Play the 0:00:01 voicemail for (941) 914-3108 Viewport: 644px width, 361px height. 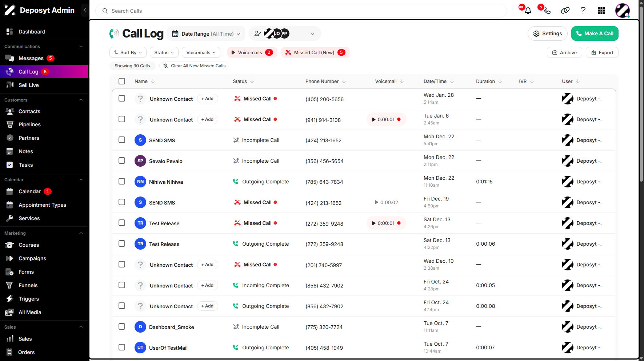pyautogui.click(x=386, y=119)
